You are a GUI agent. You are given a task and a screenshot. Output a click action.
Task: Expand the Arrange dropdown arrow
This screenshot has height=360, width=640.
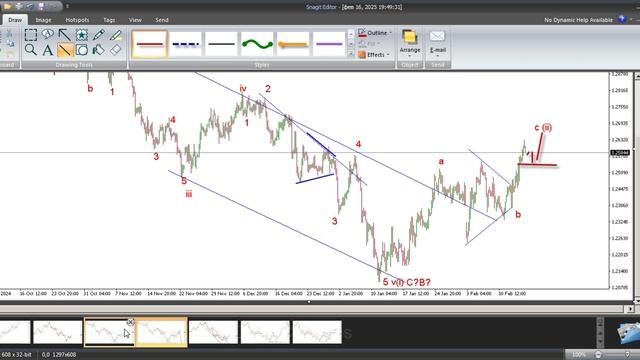[409, 56]
